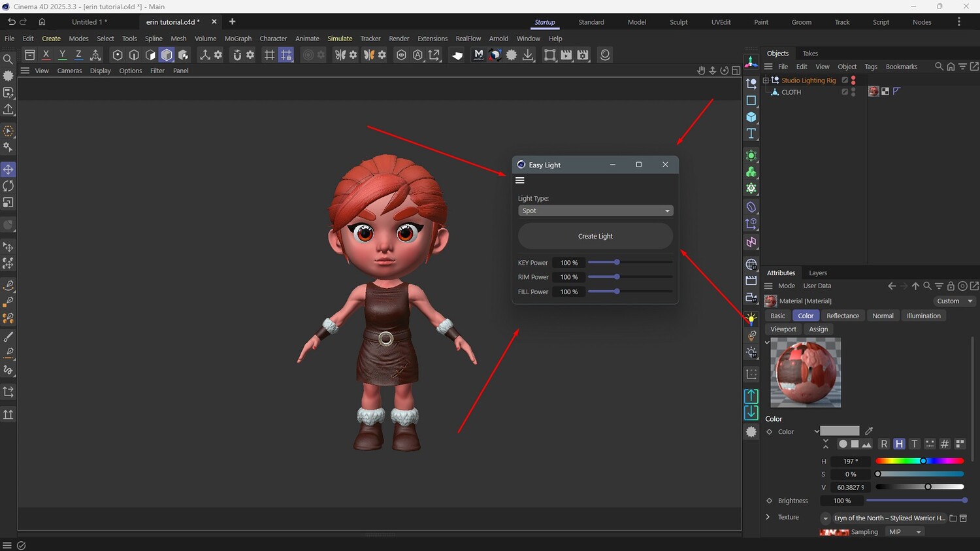Click the RIM Power percentage field
Image resolution: width=980 pixels, height=551 pixels.
point(569,277)
